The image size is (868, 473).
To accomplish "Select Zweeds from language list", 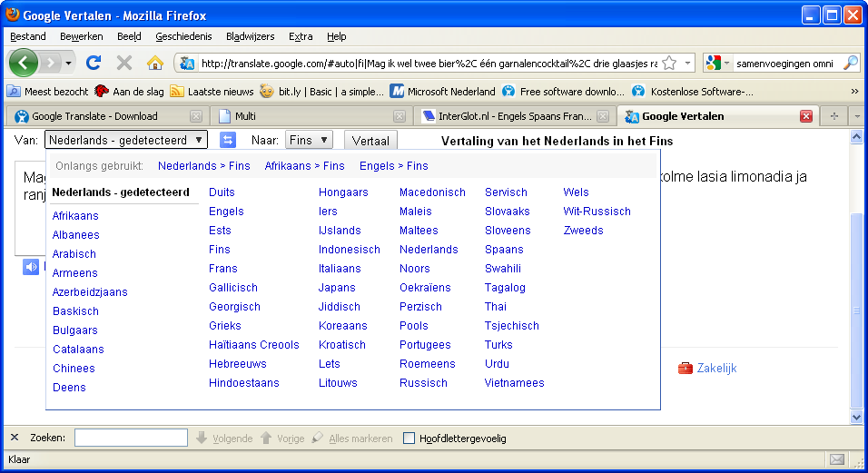I will 583,231.
